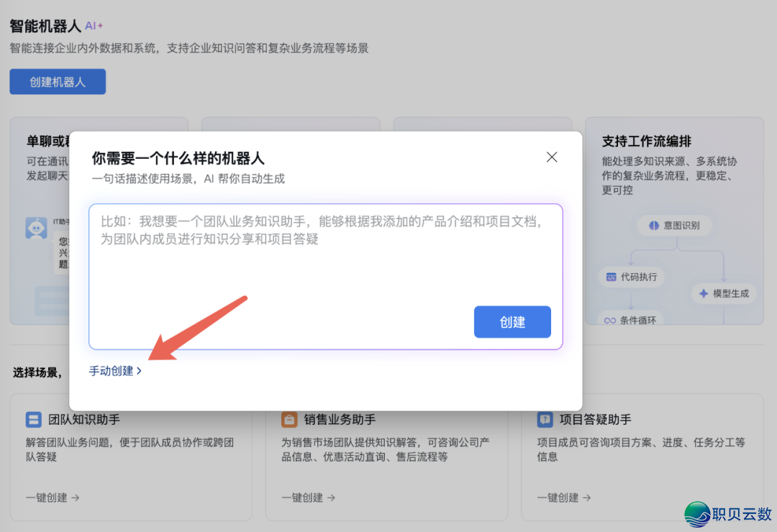Viewport: 777px width, 532px height.
Task: Click the 项目答疑助手 chat bubble icon
Action: 543,419
